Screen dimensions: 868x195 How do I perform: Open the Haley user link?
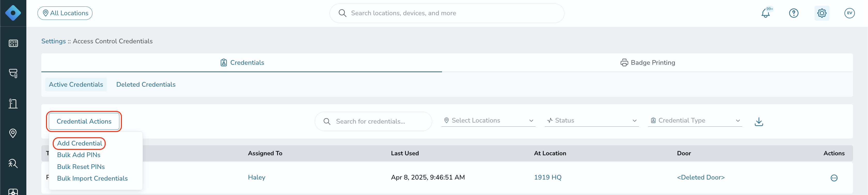[x=257, y=177]
